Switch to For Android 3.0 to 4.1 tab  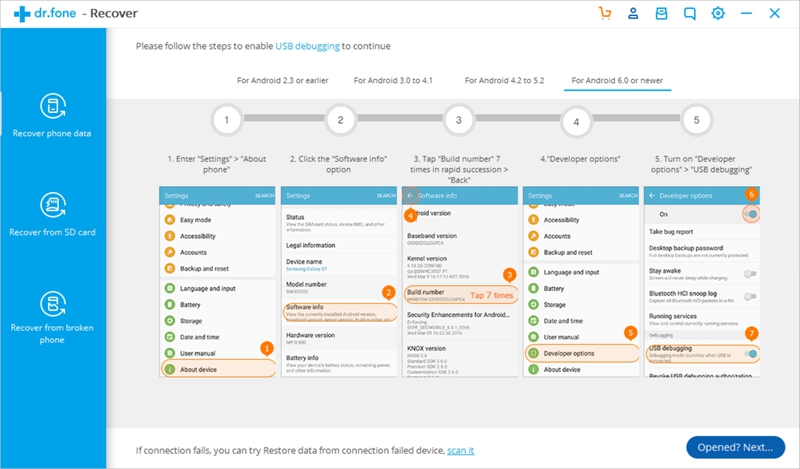click(393, 81)
